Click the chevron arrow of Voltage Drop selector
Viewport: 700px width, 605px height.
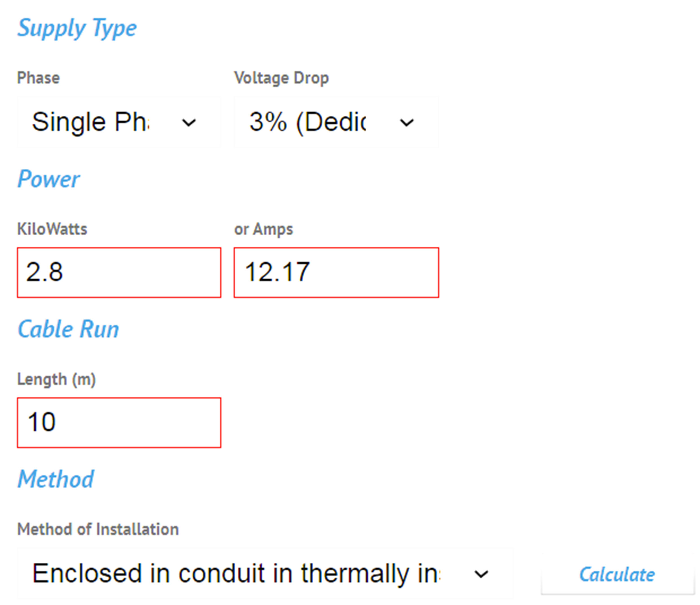407,122
